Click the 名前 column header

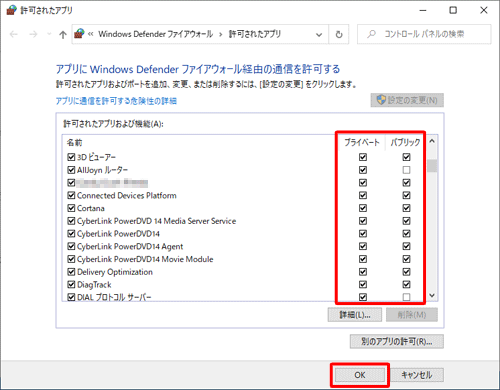pos(74,143)
